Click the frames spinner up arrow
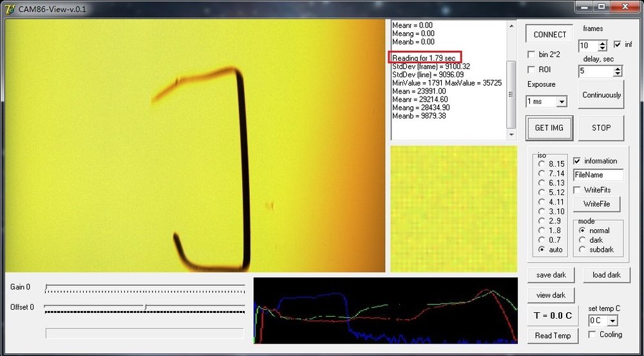 pyautogui.click(x=603, y=42)
